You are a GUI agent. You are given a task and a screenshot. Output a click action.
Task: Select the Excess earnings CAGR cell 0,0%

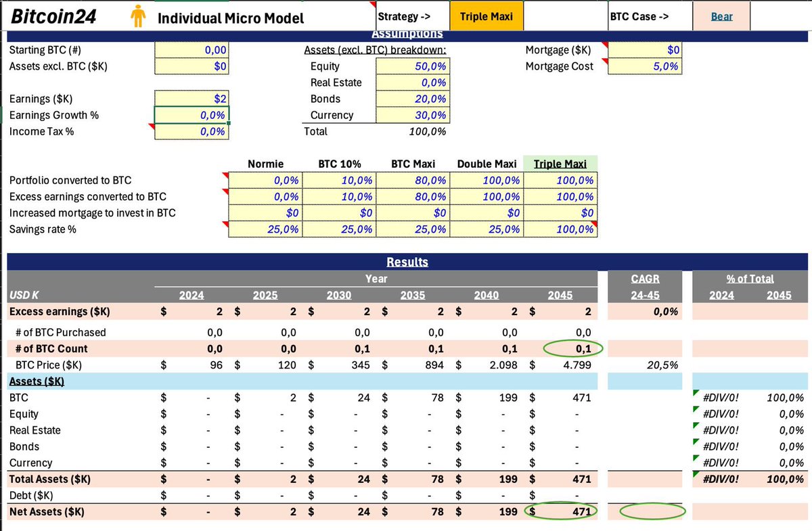(x=645, y=311)
